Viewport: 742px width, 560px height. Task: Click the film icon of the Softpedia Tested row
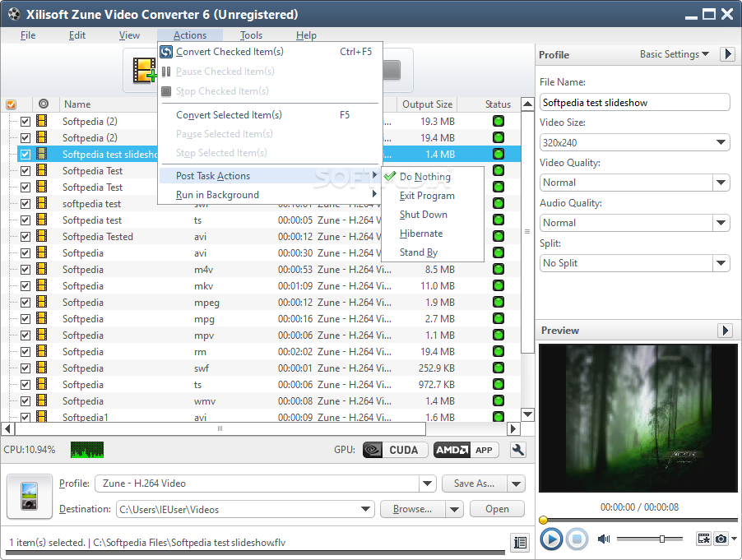coord(42,236)
